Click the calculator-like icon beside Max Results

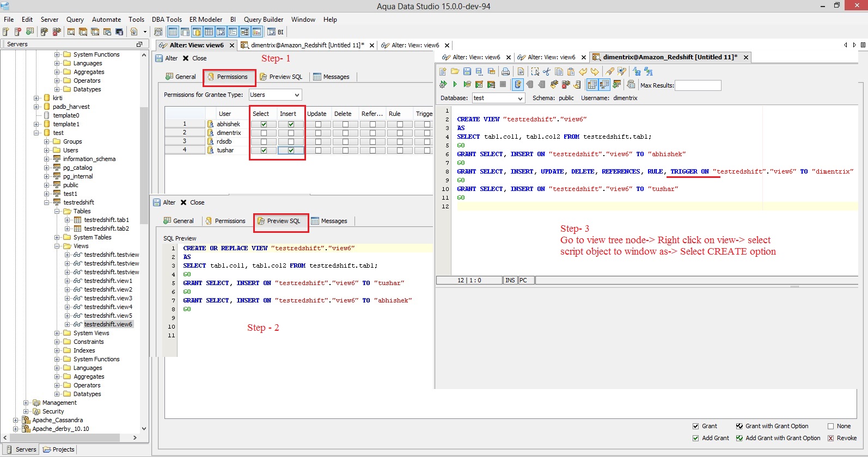pos(631,84)
